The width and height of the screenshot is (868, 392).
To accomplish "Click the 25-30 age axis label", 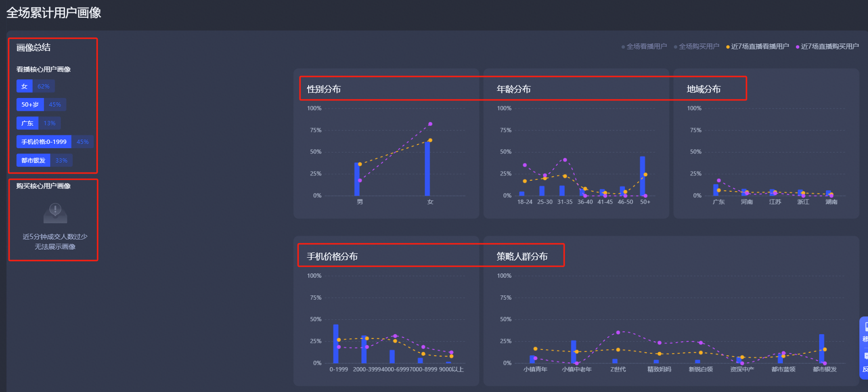I will point(545,202).
